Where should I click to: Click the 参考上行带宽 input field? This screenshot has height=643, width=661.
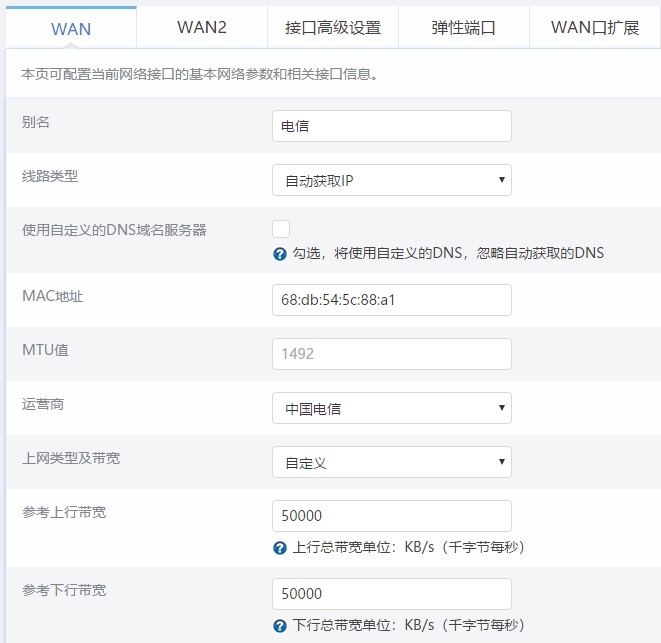[391, 516]
